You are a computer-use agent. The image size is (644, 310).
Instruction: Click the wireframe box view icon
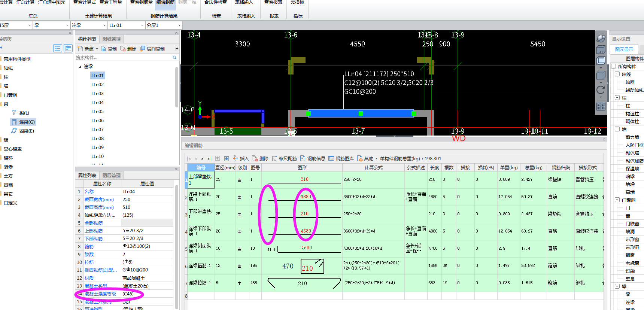601,61
